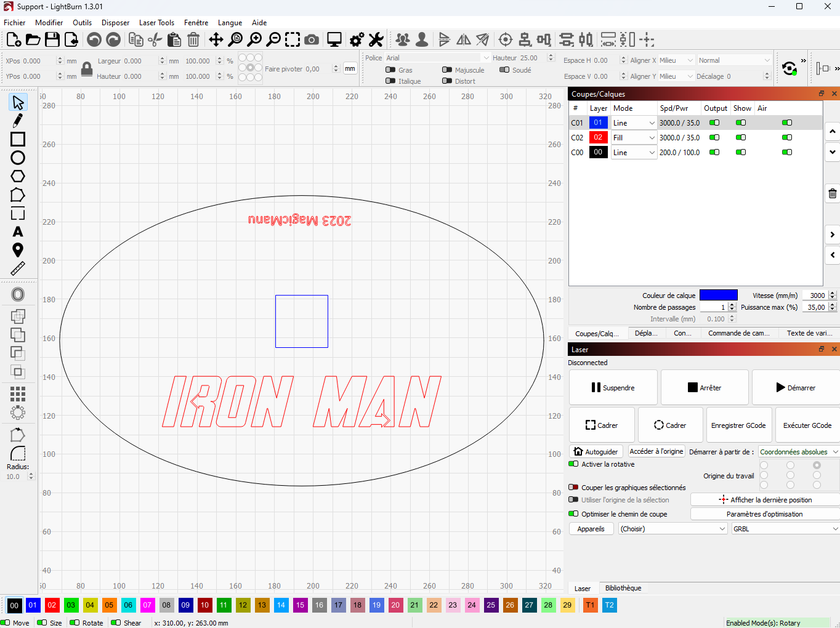Open Machine Settings via the wrench icon

[376, 39]
